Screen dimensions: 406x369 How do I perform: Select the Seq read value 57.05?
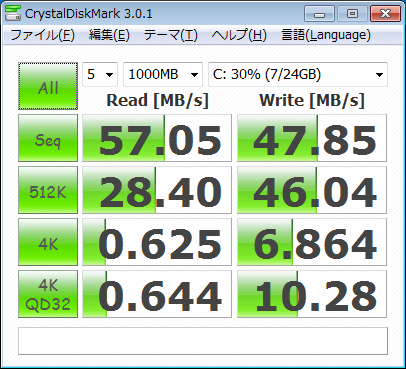coord(157,138)
